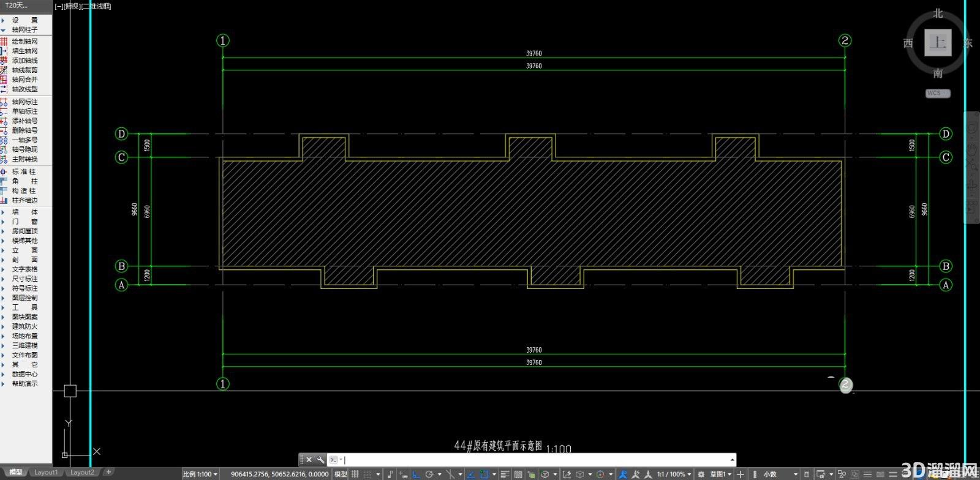Click into the command line input field

pos(536,460)
